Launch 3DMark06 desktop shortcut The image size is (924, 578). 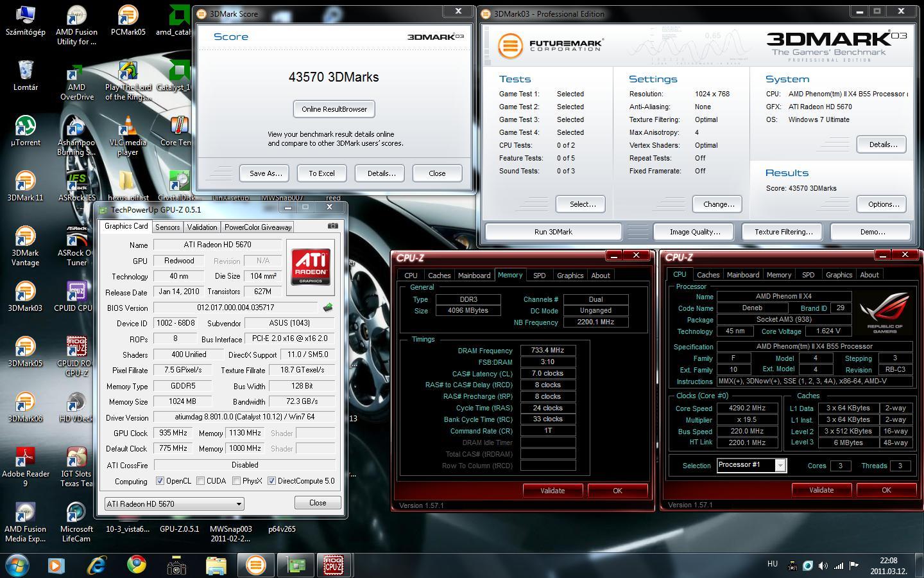[x=25, y=407]
